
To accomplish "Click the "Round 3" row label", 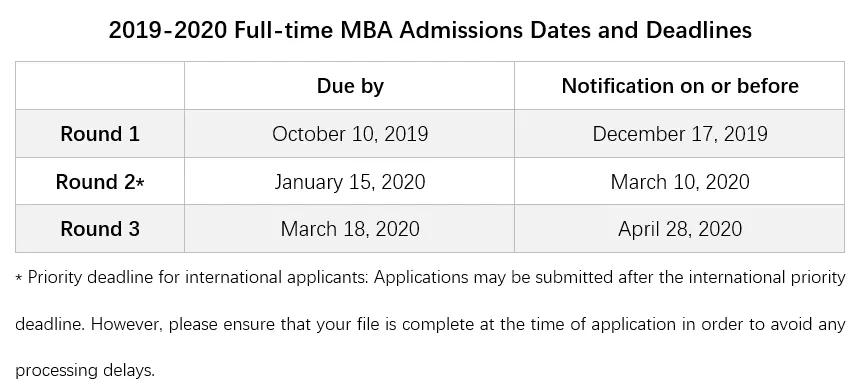I will tap(100, 229).
